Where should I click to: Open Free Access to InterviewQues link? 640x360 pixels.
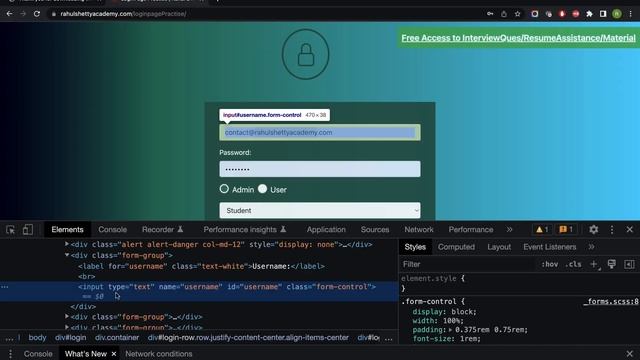click(x=518, y=38)
